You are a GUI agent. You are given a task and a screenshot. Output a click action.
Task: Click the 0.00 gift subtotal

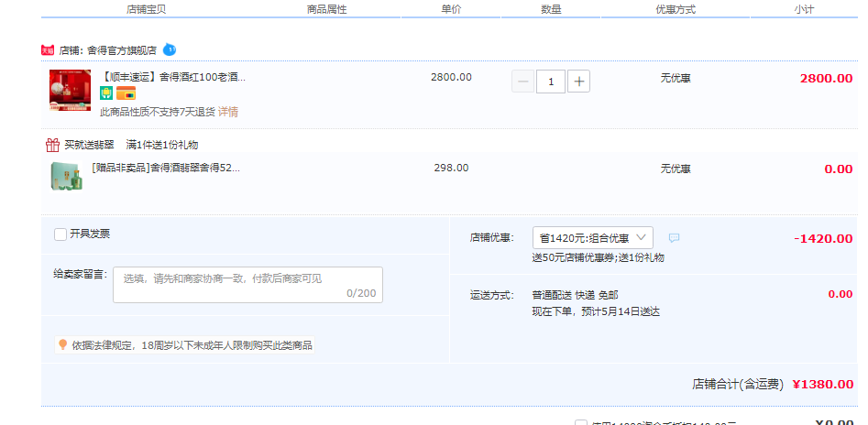pyautogui.click(x=838, y=169)
